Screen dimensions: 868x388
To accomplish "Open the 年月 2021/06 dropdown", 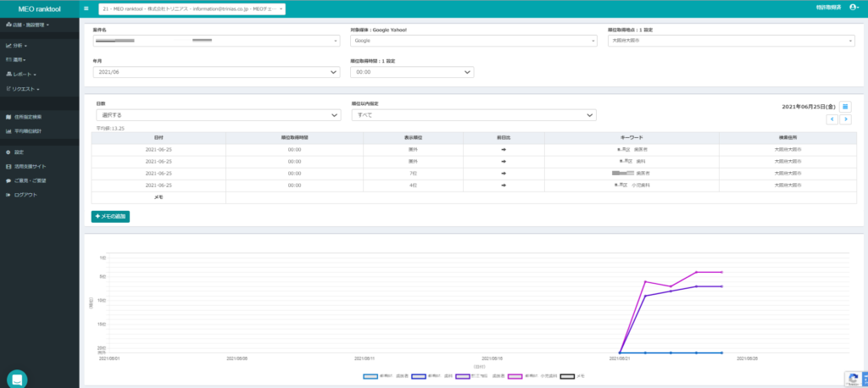I will [216, 72].
